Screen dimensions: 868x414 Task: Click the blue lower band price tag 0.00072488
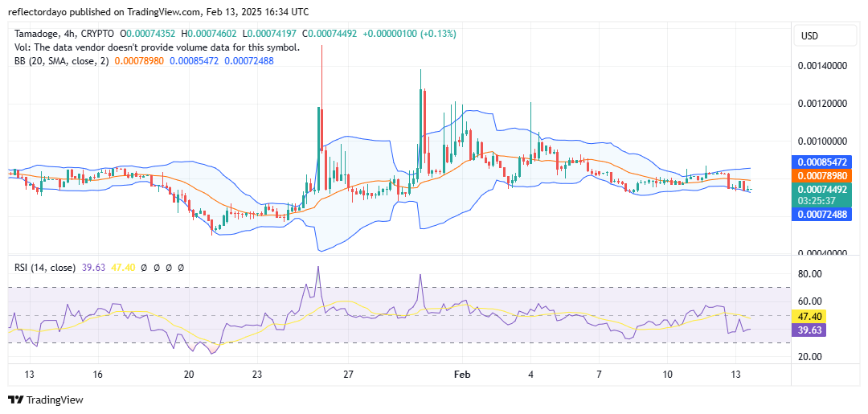coord(821,214)
